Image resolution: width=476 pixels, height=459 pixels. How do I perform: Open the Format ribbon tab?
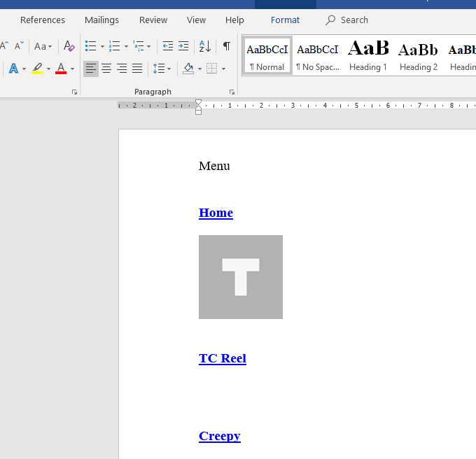(x=285, y=20)
